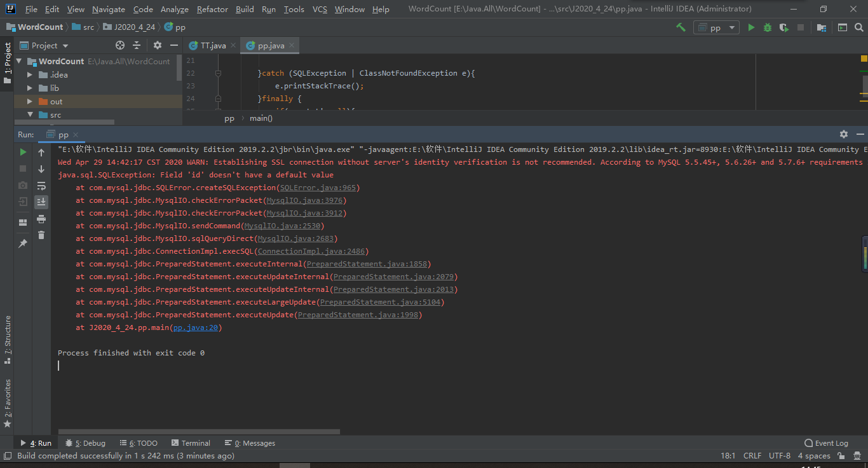Open ConnectionImpl.java:2486 link
The image size is (868, 468).
(311, 251)
